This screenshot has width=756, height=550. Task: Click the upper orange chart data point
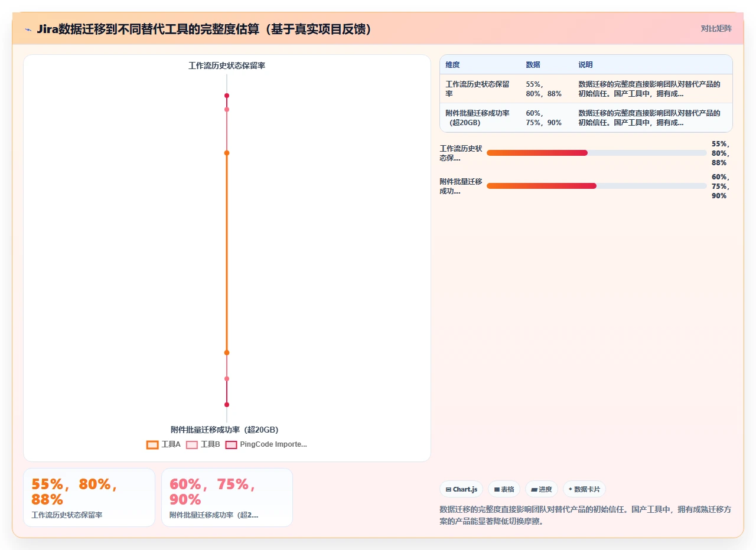[227, 153]
